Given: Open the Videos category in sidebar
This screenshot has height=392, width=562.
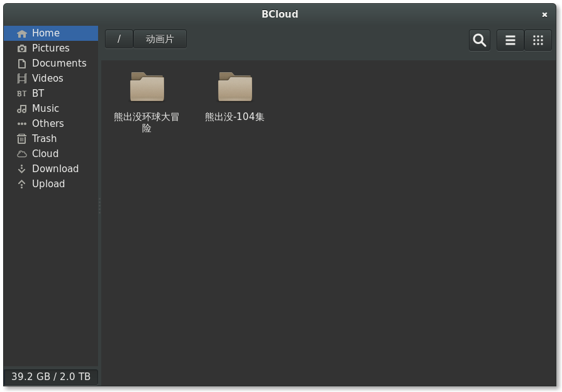Looking at the screenshot, I should [47, 79].
